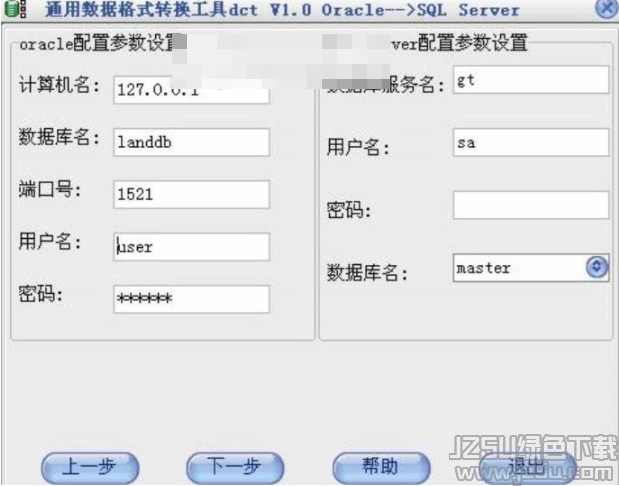Click the Oracle 用户名 label
Viewport: 619px width, 486px height.
[x=50, y=241]
